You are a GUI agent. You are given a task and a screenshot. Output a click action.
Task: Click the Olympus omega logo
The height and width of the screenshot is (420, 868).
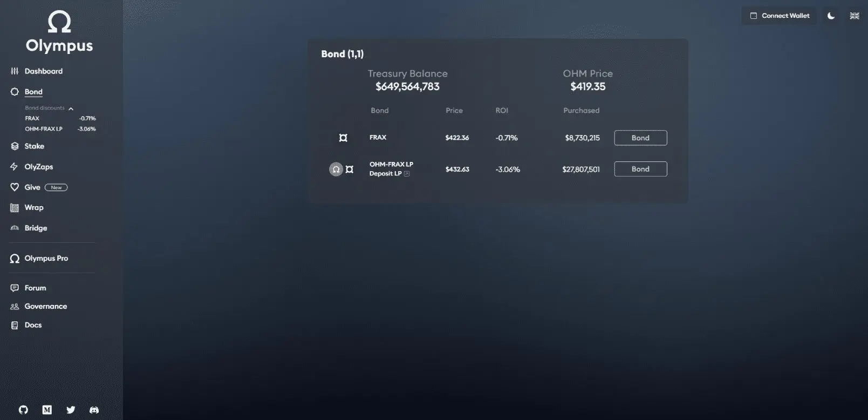point(59,23)
